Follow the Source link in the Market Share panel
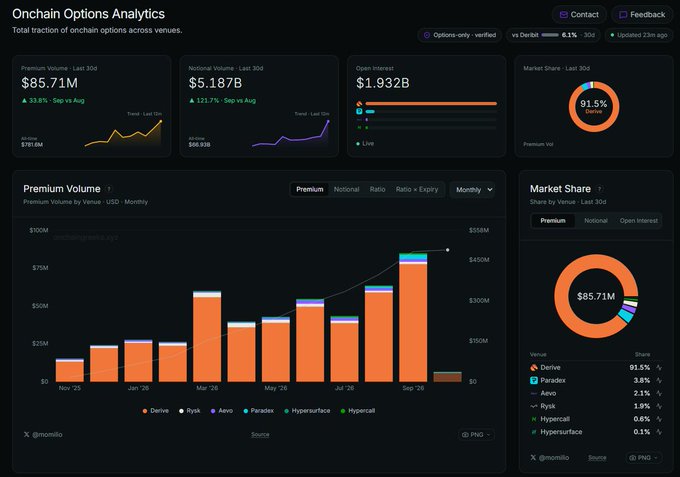The image size is (680, 477). click(597, 457)
